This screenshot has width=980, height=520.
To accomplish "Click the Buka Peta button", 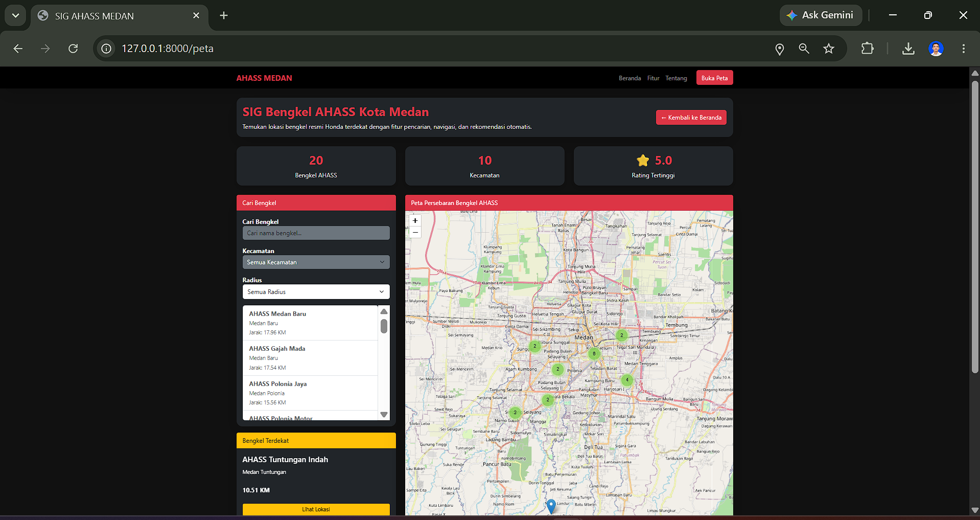I will coord(714,78).
